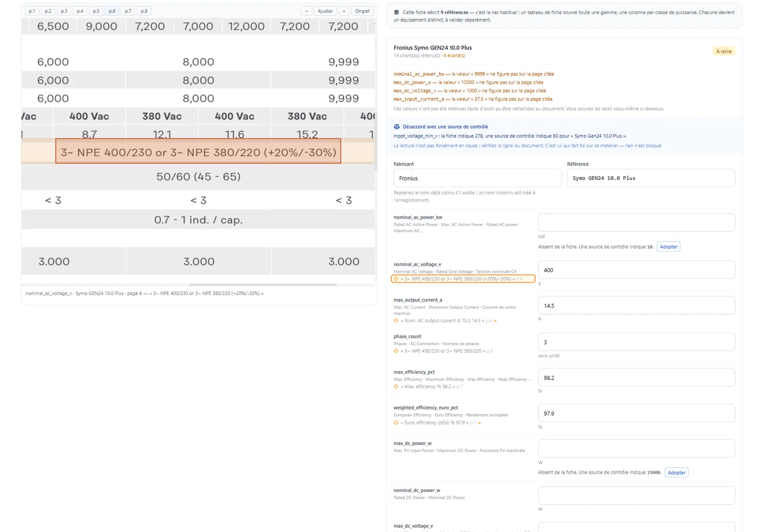Screen dimensions: 766x532
Task: Click the document viewer horizontal scrollbar
Action: (x=263, y=285)
